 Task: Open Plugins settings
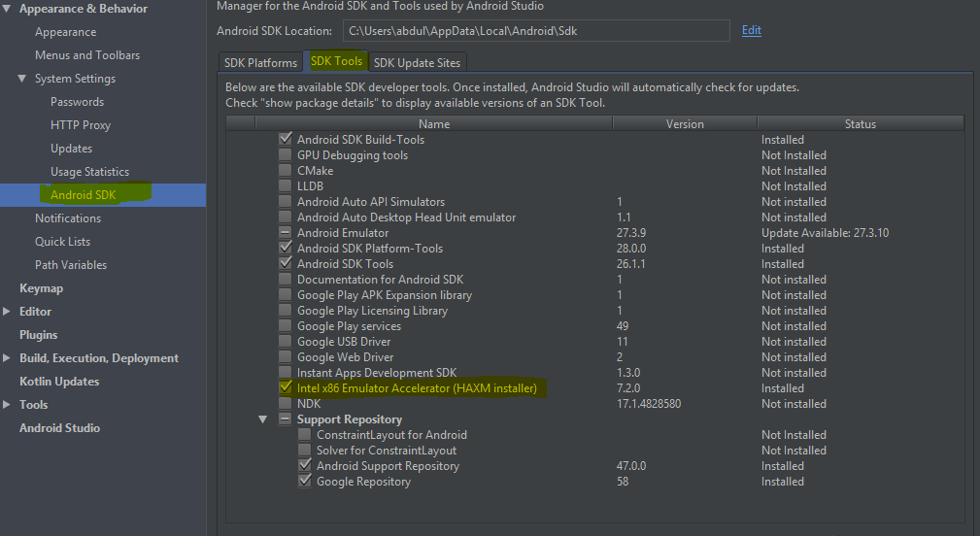tap(38, 335)
